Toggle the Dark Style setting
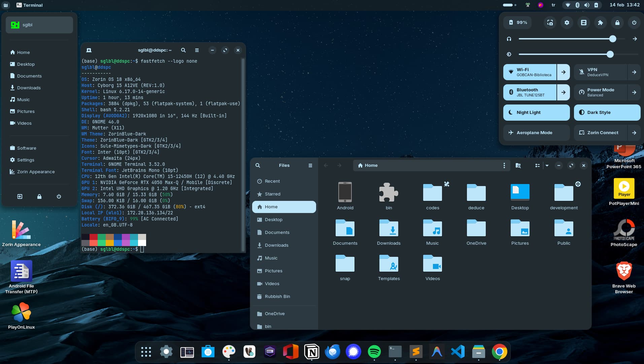The width and height of the screenshot is (644, 364). point(607,113)
